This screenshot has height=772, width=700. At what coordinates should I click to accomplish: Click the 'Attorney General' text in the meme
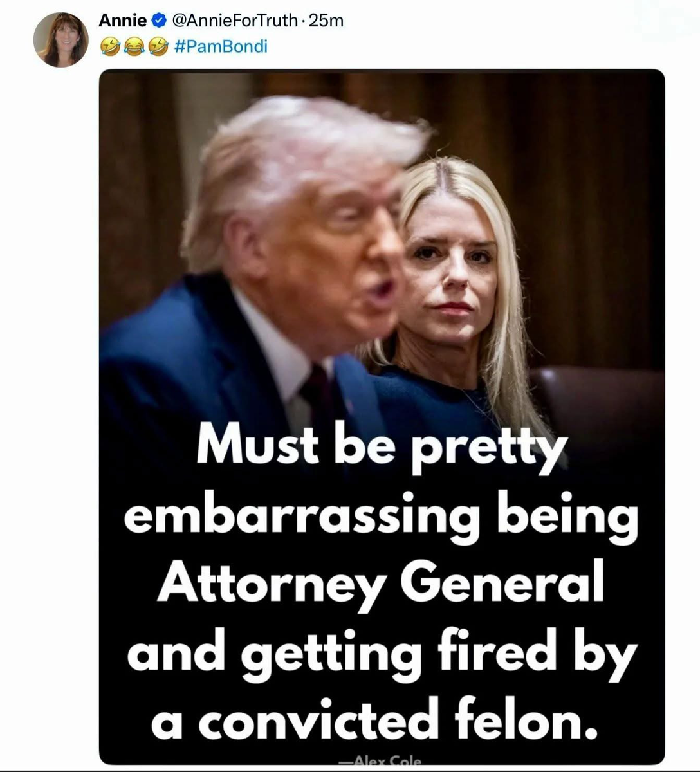point(381,584)
